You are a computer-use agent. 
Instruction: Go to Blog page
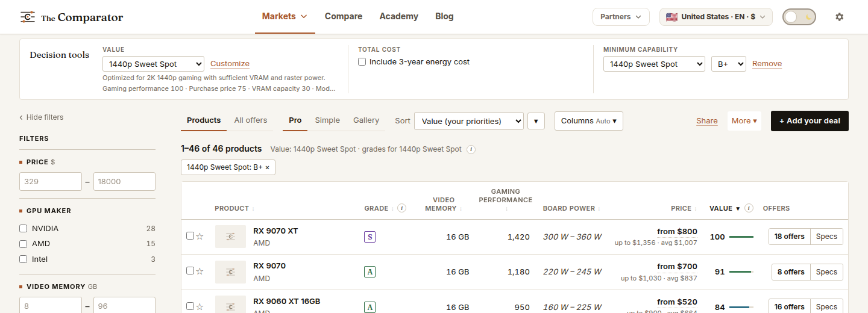click(x=444, y=16)
